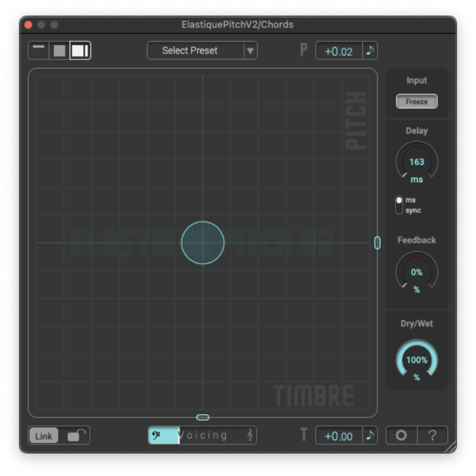
Task: Click the Delay knob showing 163
Action: point(416,162)
